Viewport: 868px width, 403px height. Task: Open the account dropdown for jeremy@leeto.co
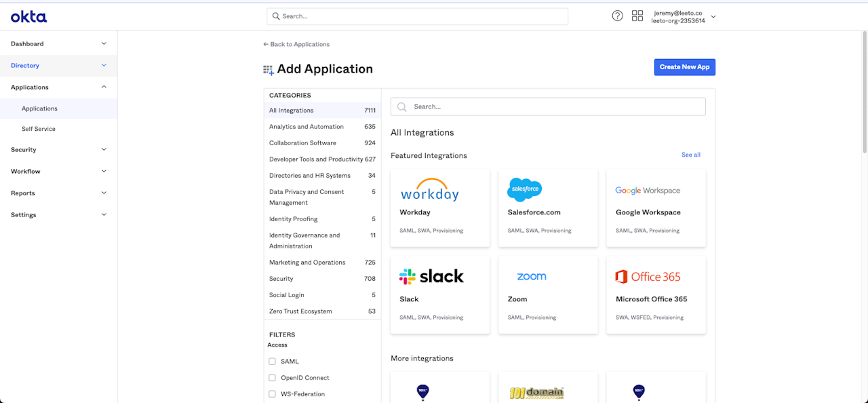coord(713,16)
